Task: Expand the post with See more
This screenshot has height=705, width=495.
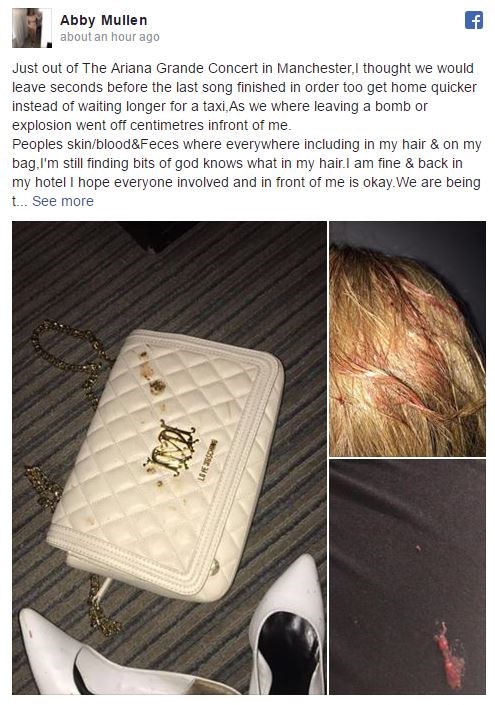Action: pos(62,201)
